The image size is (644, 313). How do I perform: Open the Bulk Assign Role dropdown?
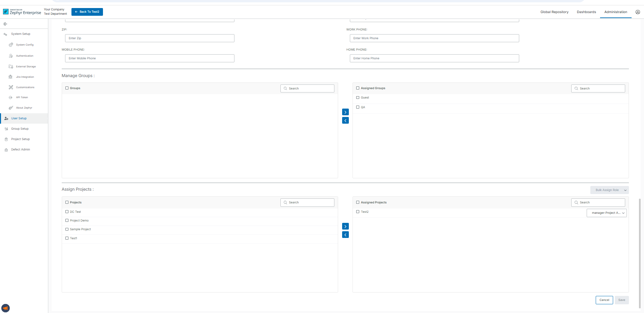coord(609,190)
